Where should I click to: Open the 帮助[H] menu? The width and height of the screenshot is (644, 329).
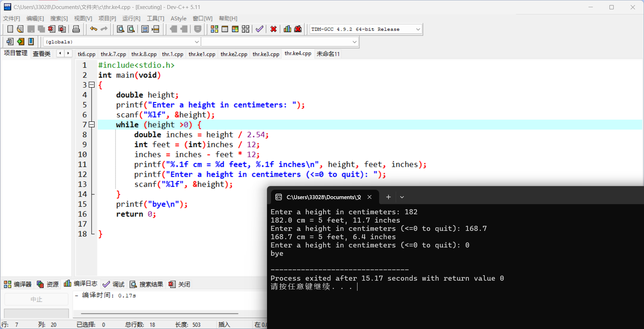click(x=228, y=18)
